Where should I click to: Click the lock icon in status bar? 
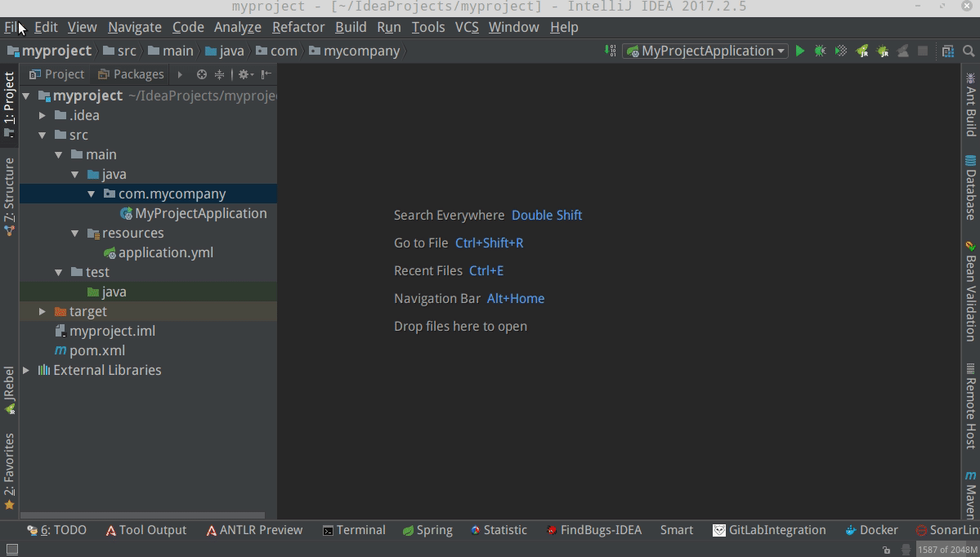coord(886,550)
